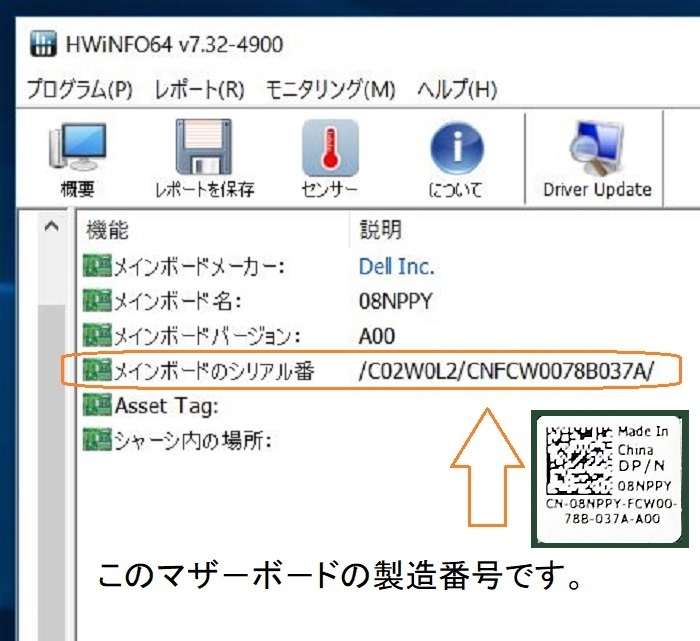
Task: Click the board icon beside メインボードバージョン
Action: pyautogui.click(x=97, y=335)
